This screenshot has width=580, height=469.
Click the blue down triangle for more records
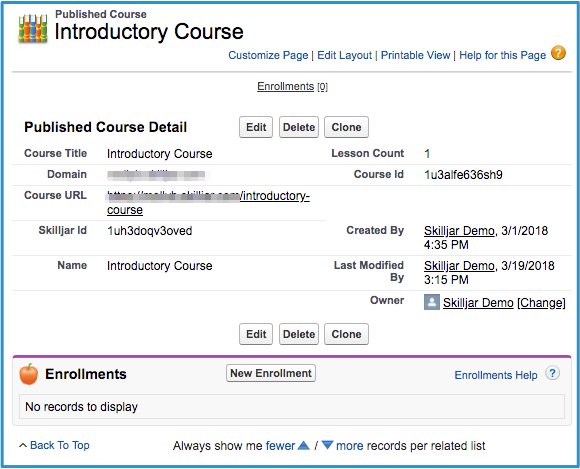(327, 445)
